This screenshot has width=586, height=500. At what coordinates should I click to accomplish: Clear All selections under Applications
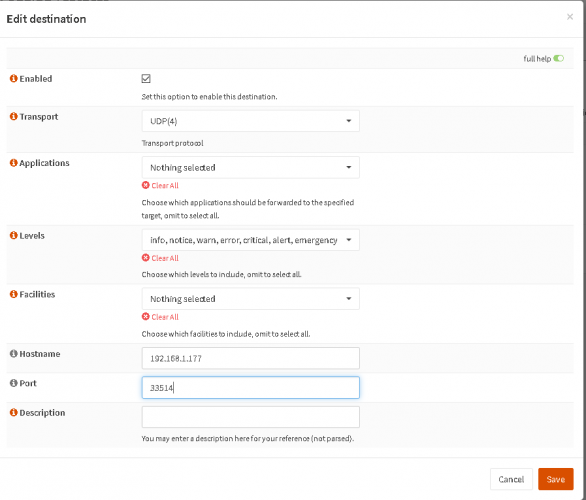click(x=160, y=185)
